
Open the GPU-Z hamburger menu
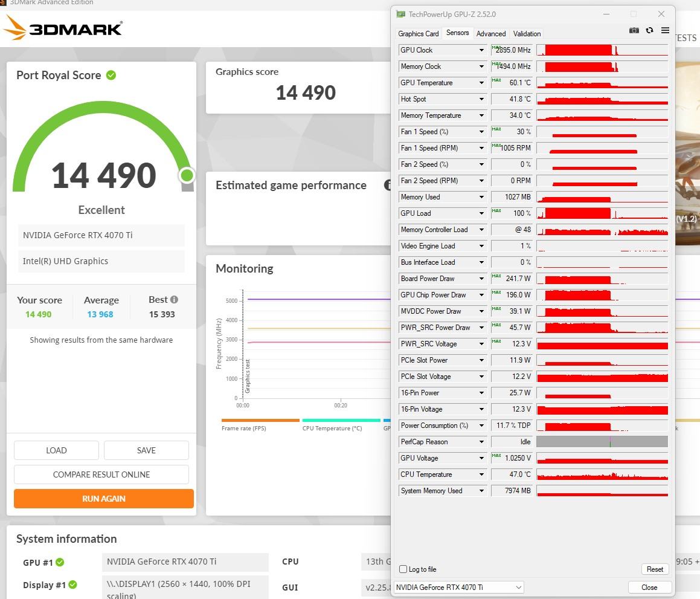[x=665, y=30]
